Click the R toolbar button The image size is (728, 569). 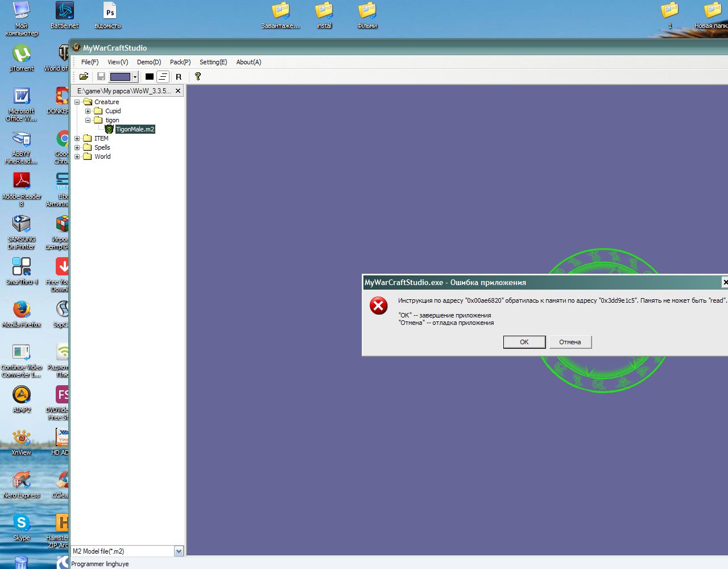(x=179, y=76)
